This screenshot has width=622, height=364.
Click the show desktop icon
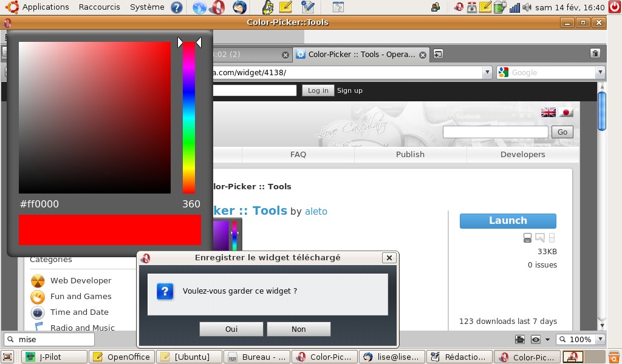[x=8, y=357]
